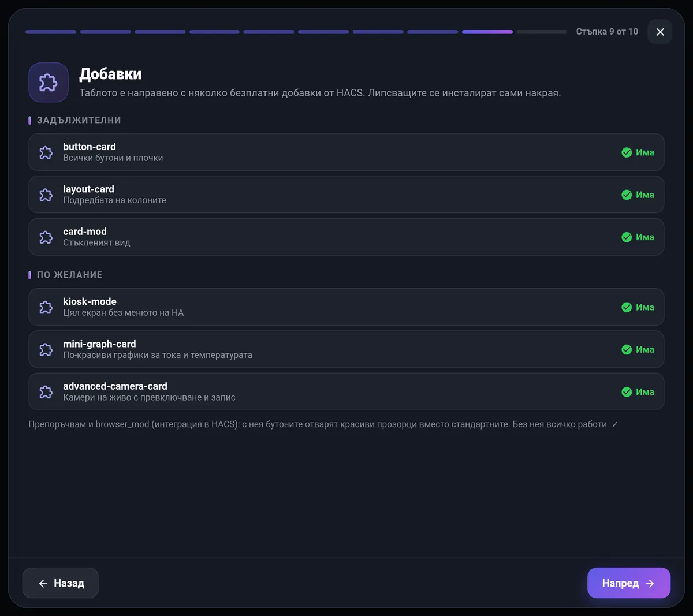Click the description "Подредбата на колоните"
The image size is (693, 616).
(x=114, y=200)
